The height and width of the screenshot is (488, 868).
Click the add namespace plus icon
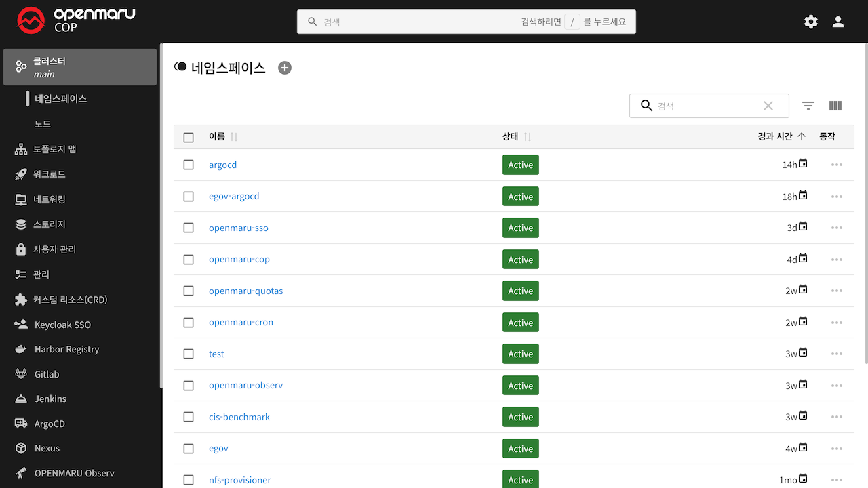pos(285,68)
